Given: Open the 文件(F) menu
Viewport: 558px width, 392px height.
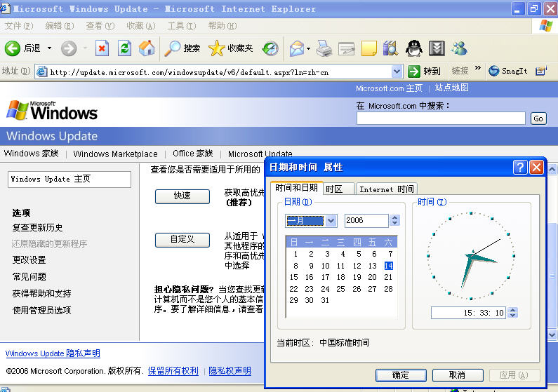Looking at the screenshot, I should click(19, 26).
